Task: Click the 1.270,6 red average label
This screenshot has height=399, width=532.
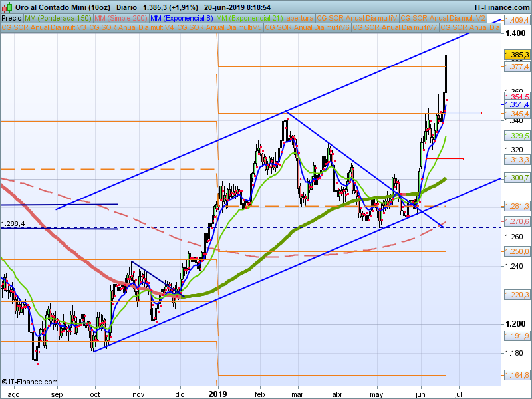Action: pyautogui.click(x=517, y=221)
